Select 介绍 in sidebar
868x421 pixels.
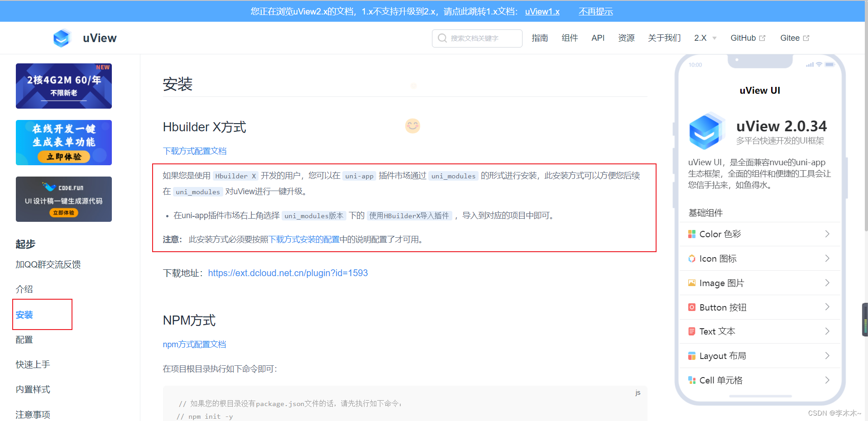24,289
